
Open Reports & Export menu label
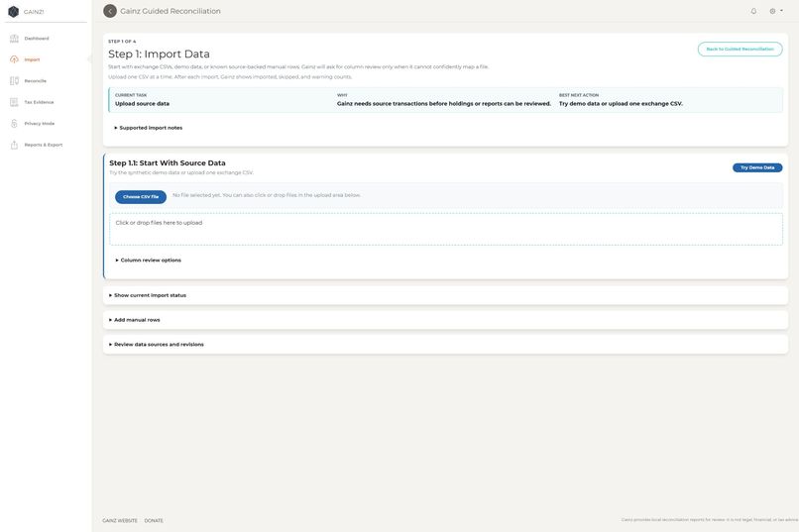click(44, 145)
